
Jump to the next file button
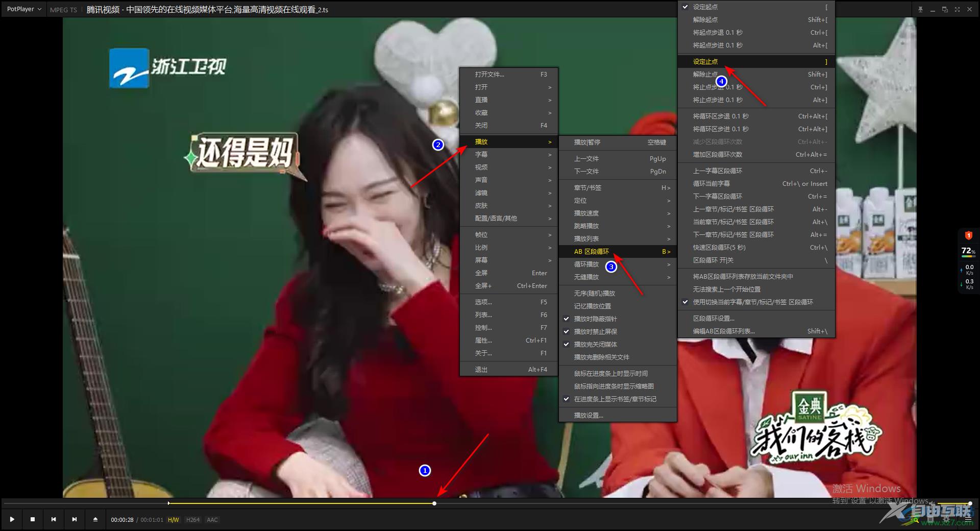[x=75, y=519]
